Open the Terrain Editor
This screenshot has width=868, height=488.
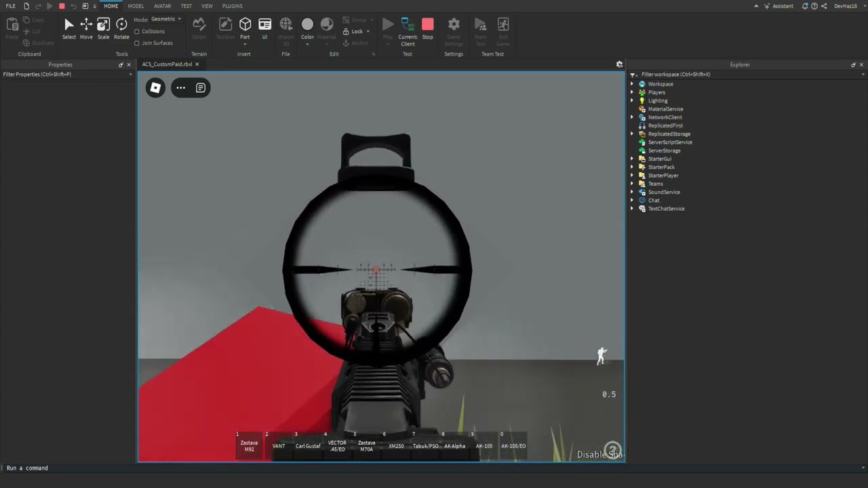point(199,28)
